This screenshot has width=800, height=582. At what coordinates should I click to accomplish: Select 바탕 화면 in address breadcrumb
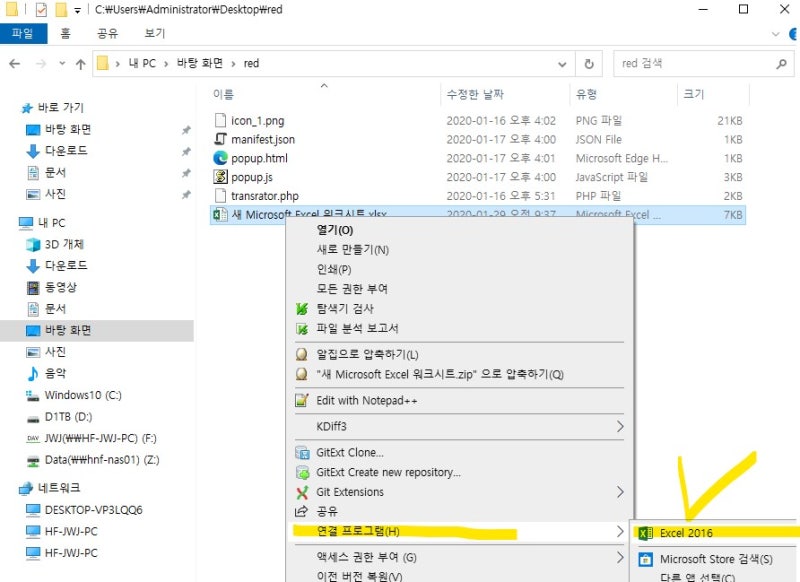[199, 63]
